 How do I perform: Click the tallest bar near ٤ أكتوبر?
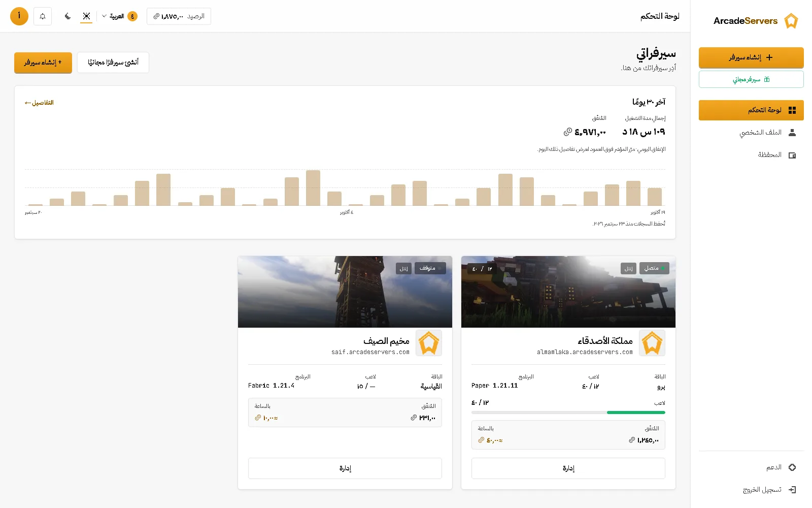(x=313, y=188)
